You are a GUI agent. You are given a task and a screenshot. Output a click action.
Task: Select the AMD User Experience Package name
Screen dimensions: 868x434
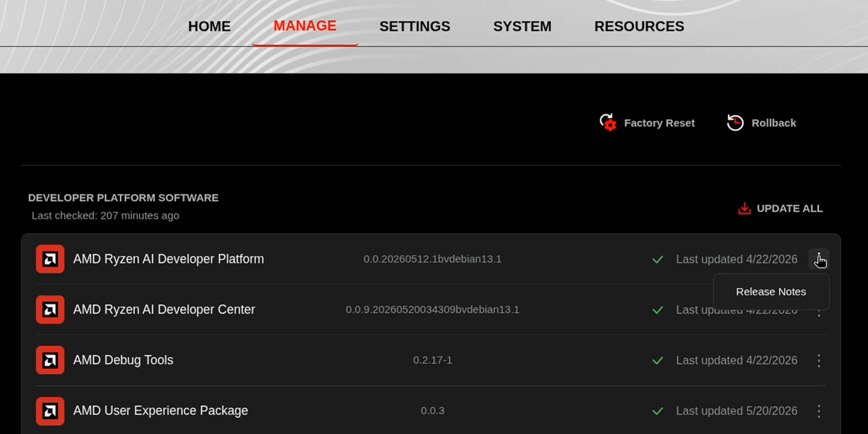coord(160,410)
